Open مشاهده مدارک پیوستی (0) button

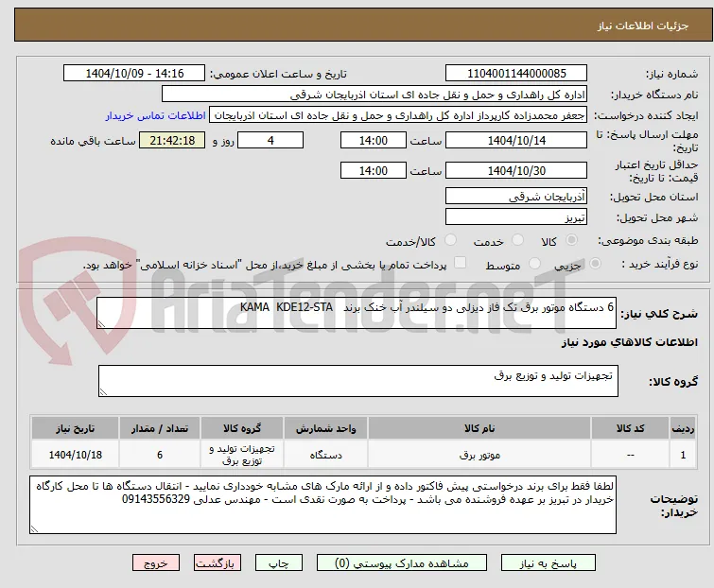pyautogui.click(x=402, y=563)
